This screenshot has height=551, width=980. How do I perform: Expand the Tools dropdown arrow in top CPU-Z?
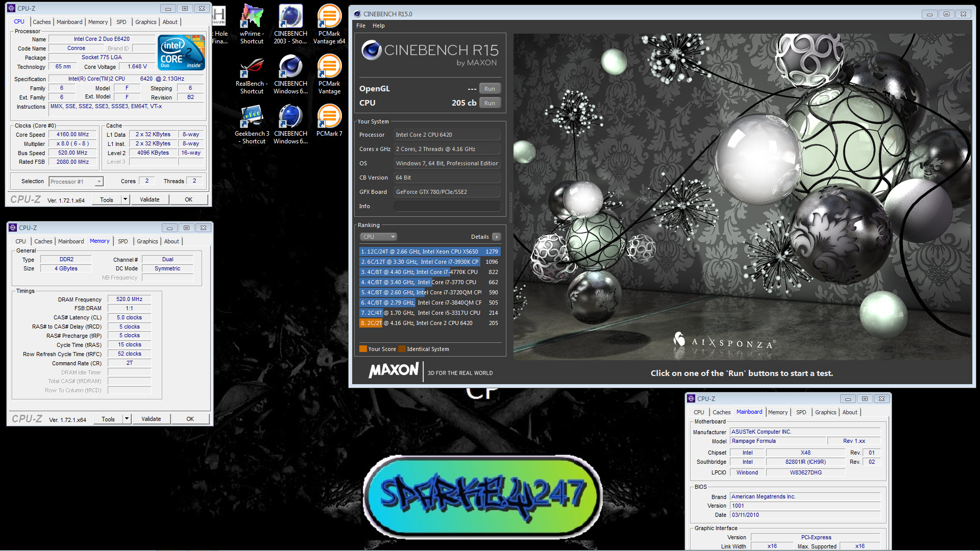[126, 200]
